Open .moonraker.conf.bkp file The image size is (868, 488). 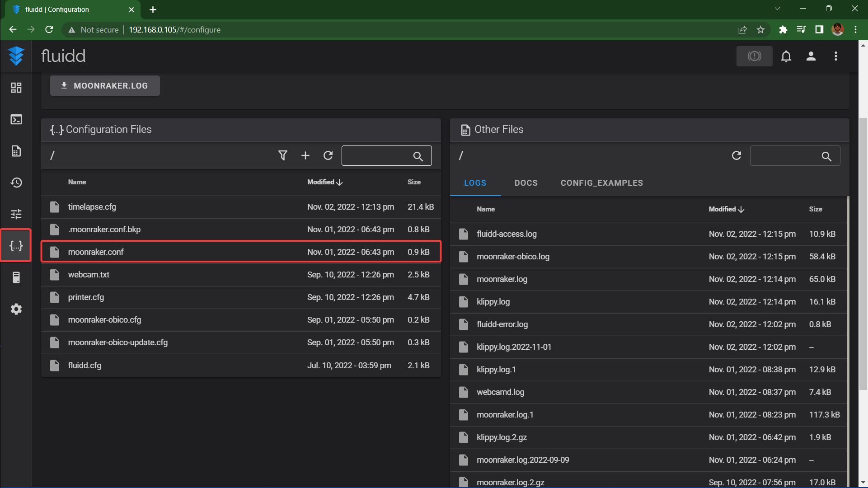(x=241, y=230)
